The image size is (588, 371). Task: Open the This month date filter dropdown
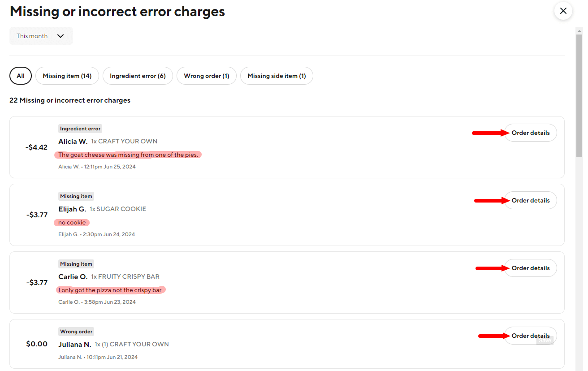tap(41, 36)
